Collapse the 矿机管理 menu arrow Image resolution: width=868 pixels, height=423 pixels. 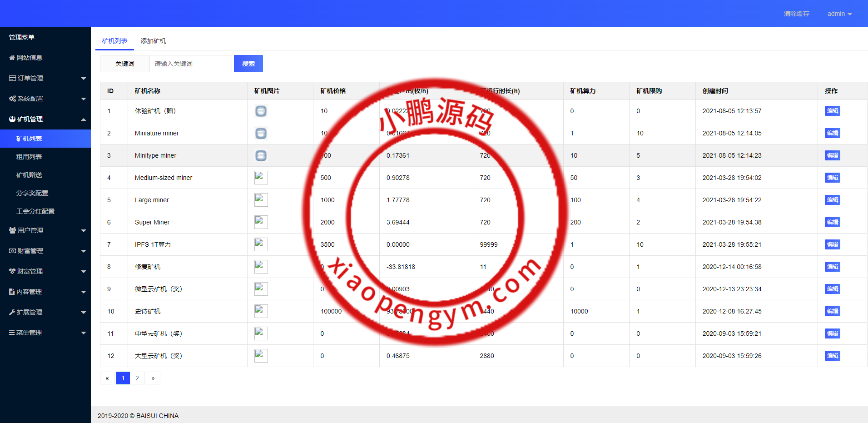84,119
